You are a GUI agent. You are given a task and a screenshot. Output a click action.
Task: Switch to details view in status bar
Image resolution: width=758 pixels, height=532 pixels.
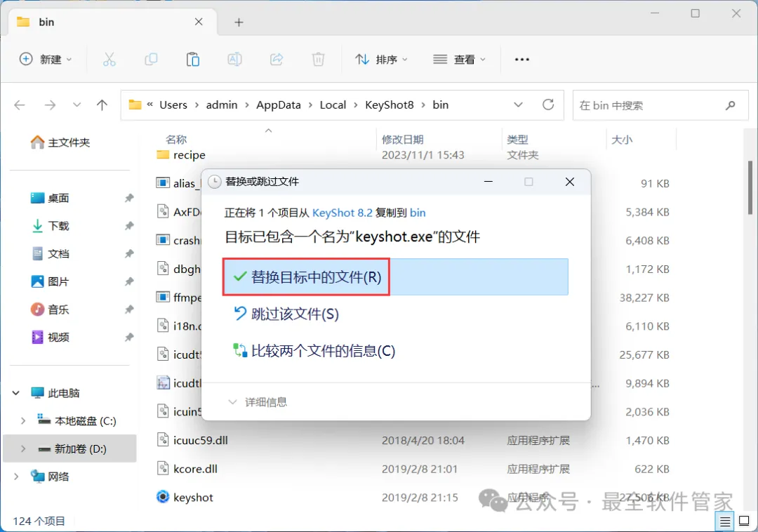pos(724,521)
